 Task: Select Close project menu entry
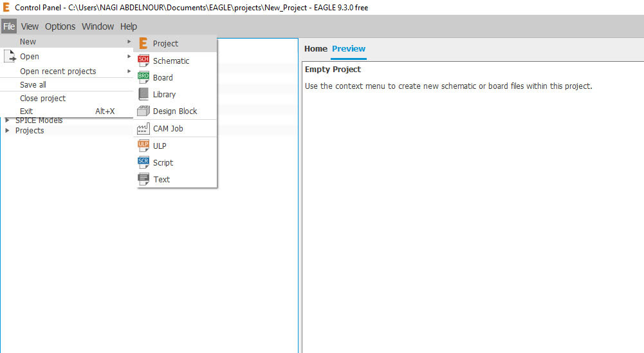point(67,99)
